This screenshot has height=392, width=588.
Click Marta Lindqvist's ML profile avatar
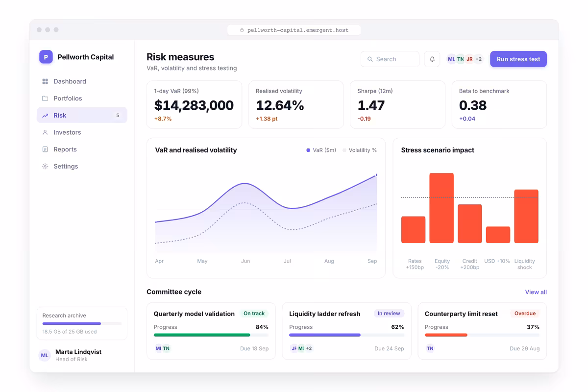click(45, 355)
